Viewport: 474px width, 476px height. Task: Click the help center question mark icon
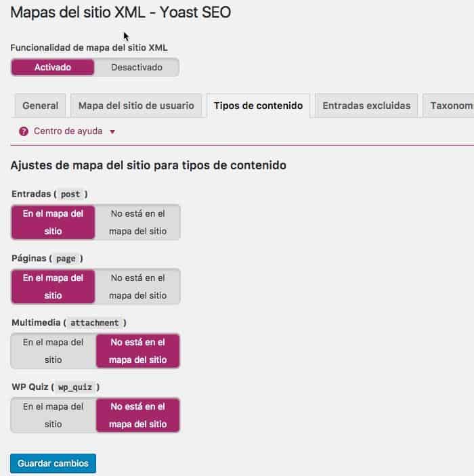tap(24, 131)
